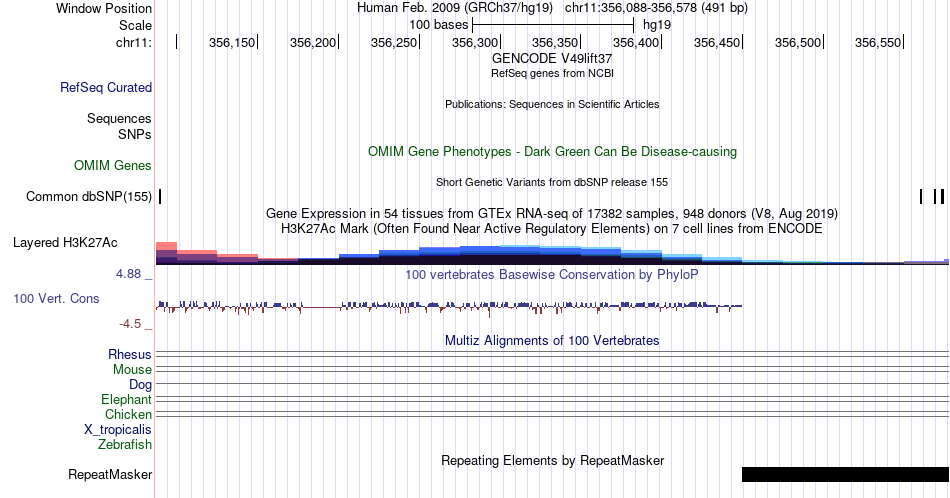Open the RefSeq genes from NCBI title
950x498 pixels.
click(x=552, y=73)
